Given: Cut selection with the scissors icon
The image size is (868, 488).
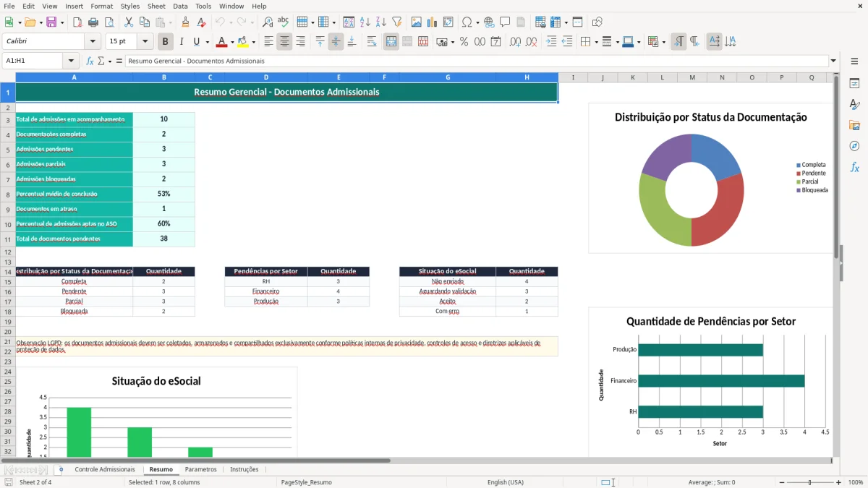Looking at the screenshot, I should tap(129, 22).
